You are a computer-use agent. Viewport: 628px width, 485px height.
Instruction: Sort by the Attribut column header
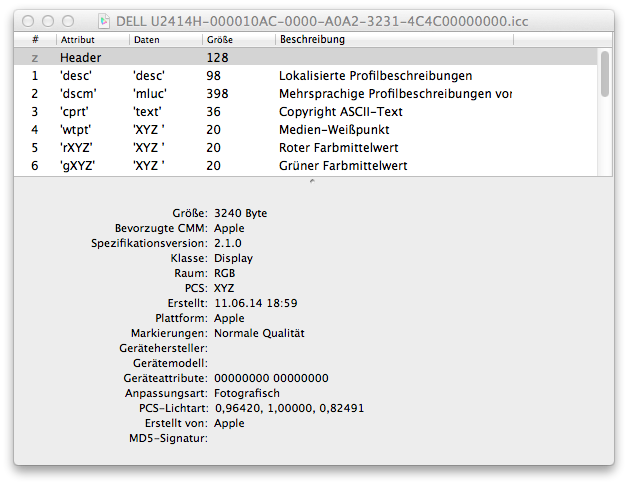click(x=93, y=40)
